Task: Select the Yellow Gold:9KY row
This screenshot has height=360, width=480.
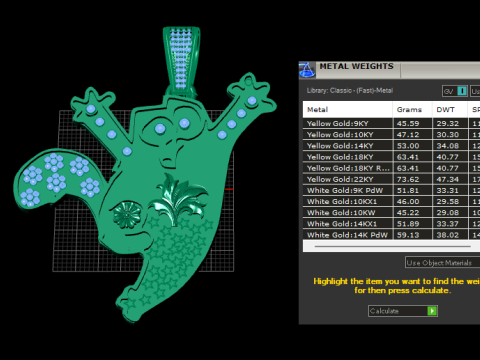Action: point(391,123)
